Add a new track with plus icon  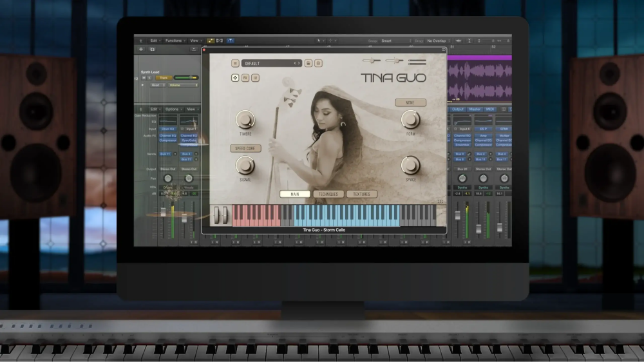[x=141, y=50]
